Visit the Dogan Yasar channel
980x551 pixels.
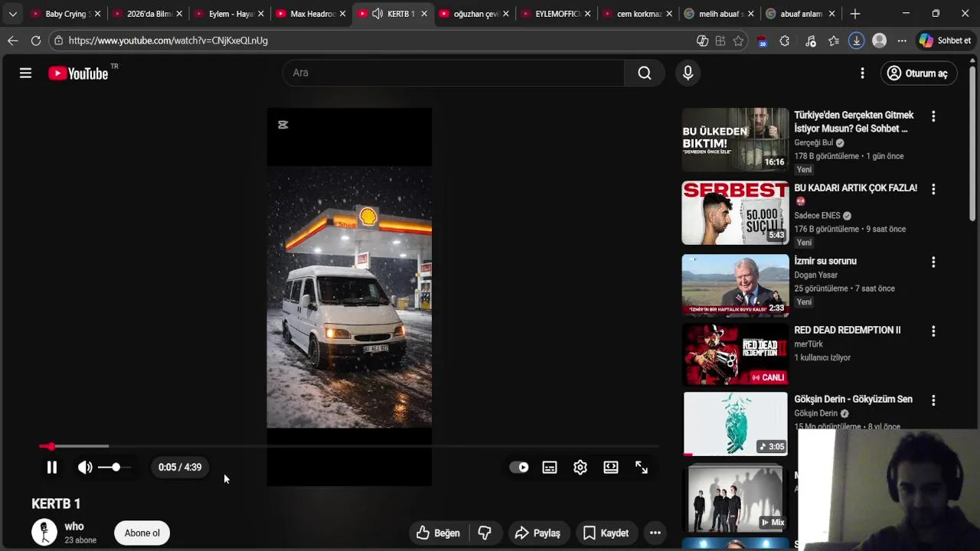click(816, 275)
